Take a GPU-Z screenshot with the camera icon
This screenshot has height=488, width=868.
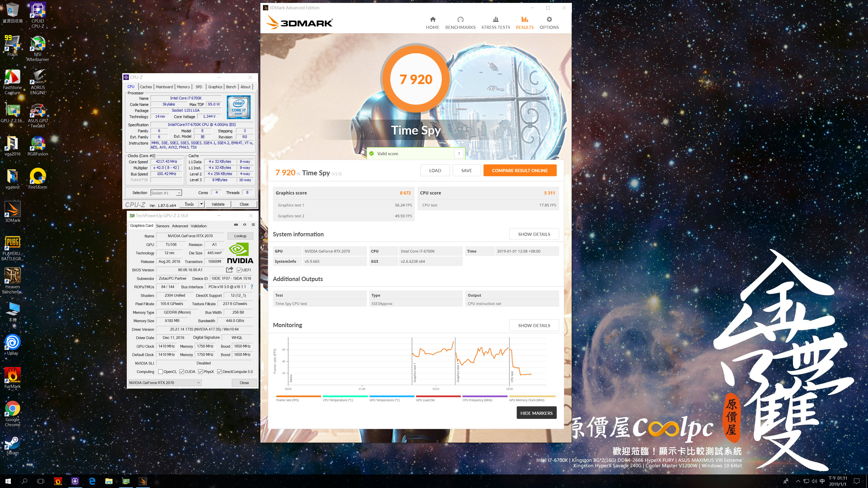pyautogui.click(x=236, y=225)
